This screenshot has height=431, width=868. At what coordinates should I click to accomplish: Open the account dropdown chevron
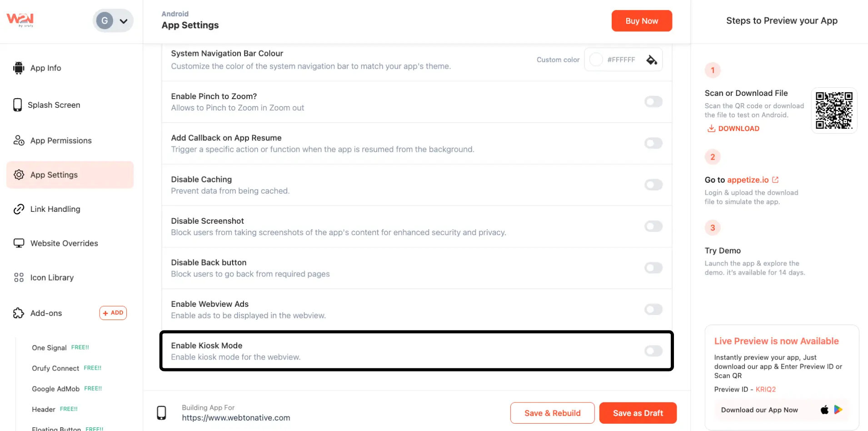pyautogui.click(x=123, y=21)
